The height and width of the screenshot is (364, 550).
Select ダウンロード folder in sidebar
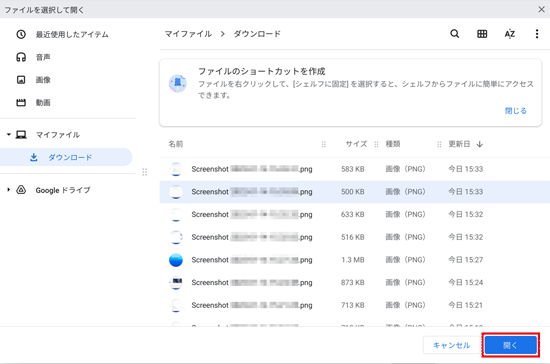point(66,157)
